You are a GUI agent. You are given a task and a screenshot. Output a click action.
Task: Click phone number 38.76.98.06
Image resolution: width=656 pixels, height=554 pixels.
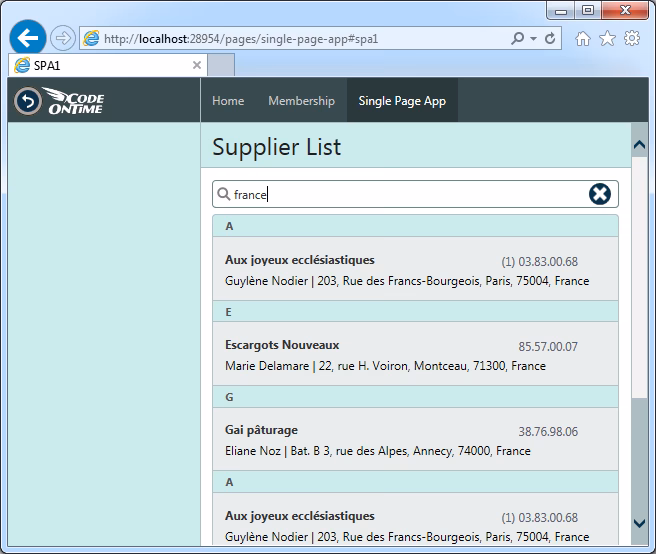tap(548, 431)
